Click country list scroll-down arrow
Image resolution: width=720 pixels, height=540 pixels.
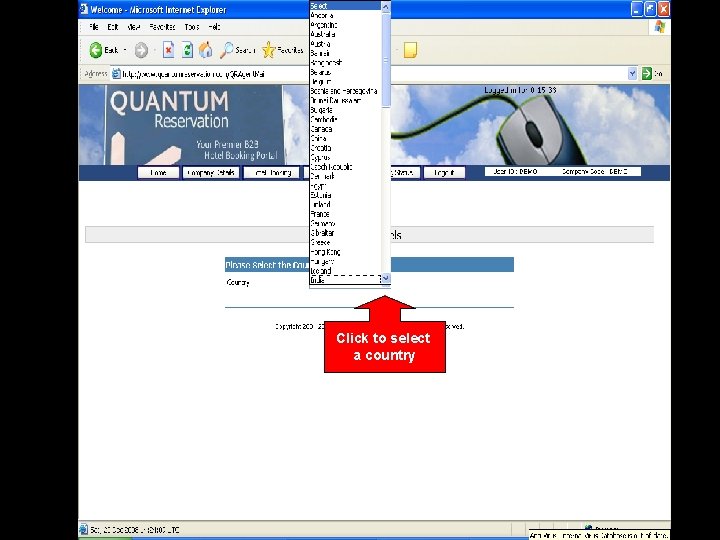[386, 278]
